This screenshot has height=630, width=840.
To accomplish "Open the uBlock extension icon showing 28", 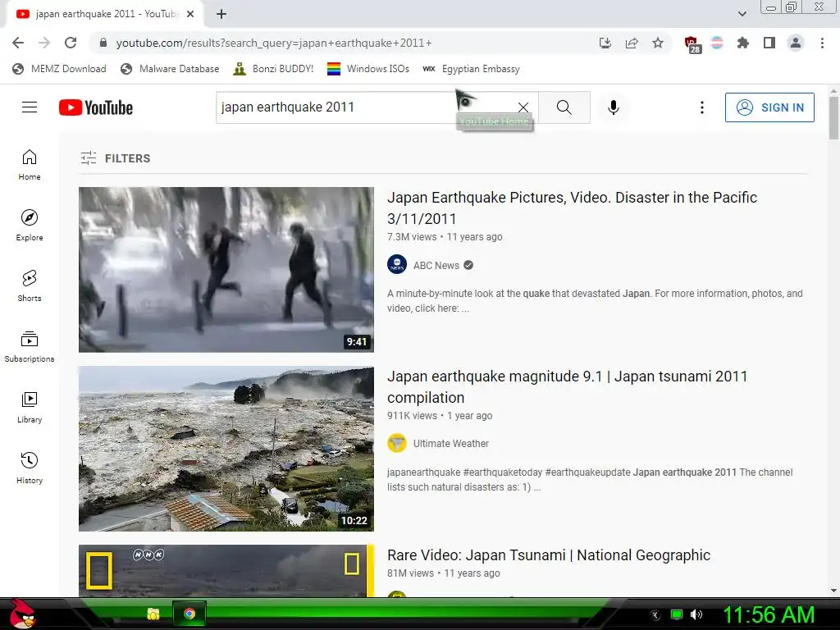I will 692,44.
